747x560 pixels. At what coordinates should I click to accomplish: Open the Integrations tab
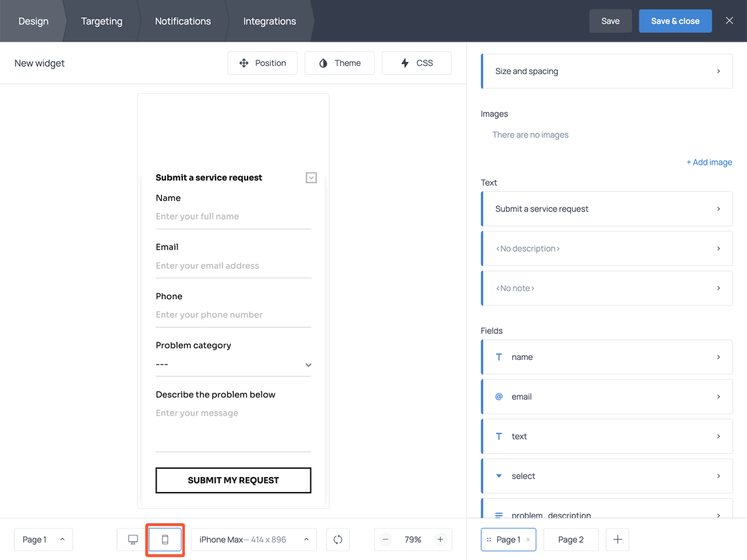click(269, 20)
